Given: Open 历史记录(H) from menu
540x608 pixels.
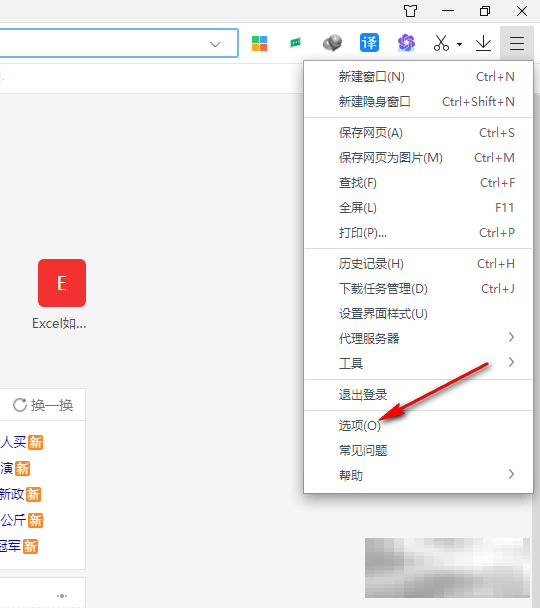Looking at the screenshot, I should click(419, 264).
